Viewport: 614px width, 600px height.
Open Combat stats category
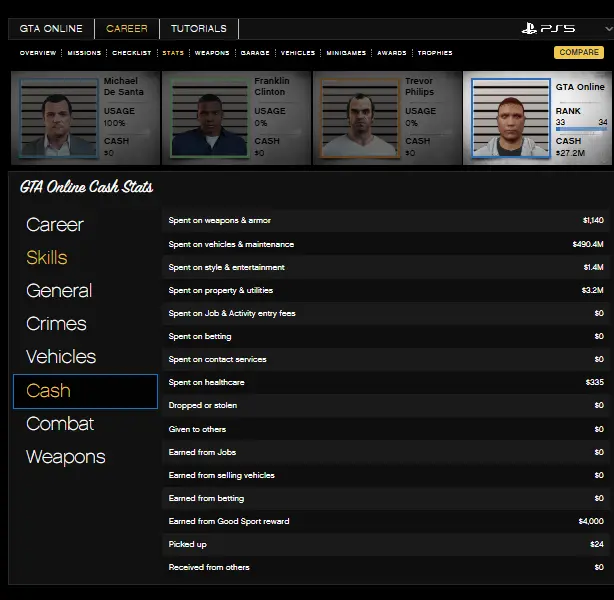[60, 424]
